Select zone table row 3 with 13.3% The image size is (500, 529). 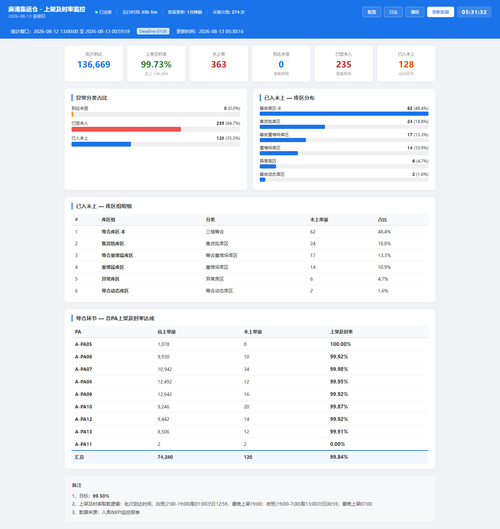[x=250, y=255]
